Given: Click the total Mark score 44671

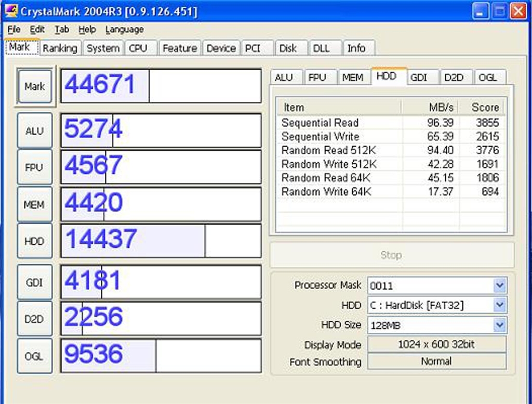Looking at the screenshot, I should pos(100,84).
